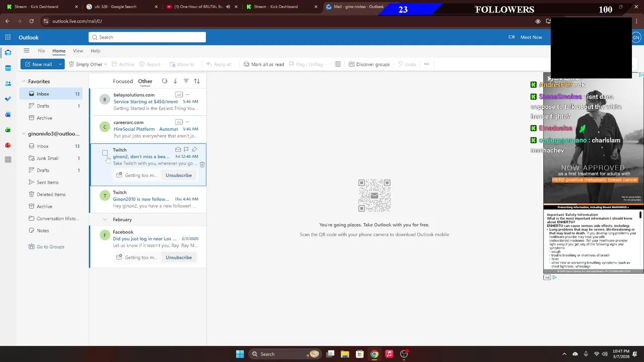Collapse the Favorites folder group
Image resolution: width=644 pixels, height=362 pixels.
(23, 81)
